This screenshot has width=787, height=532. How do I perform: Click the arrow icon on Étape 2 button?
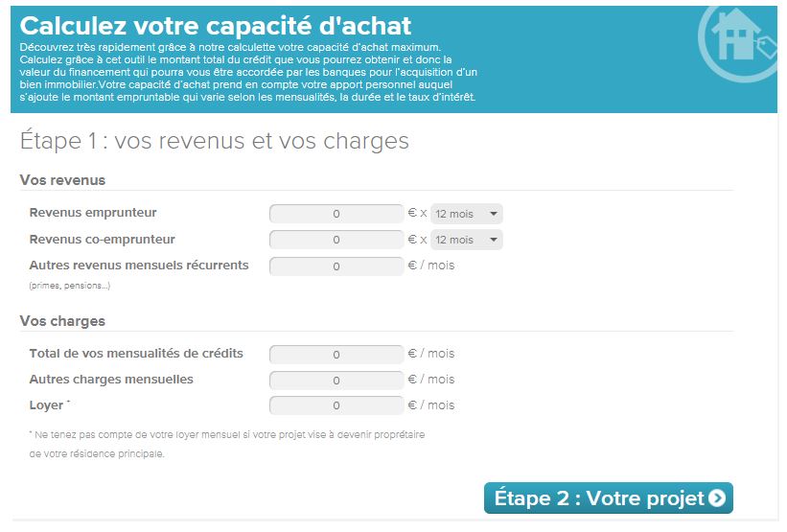(717, 497)
